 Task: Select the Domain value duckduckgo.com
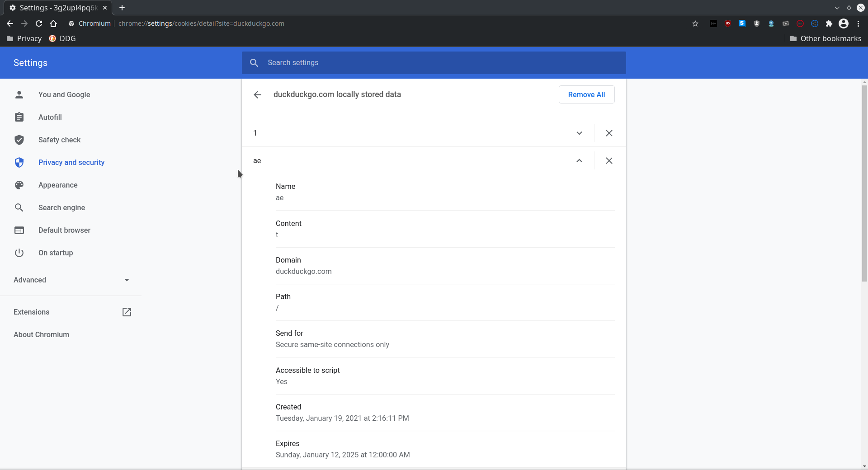[304, 271]
